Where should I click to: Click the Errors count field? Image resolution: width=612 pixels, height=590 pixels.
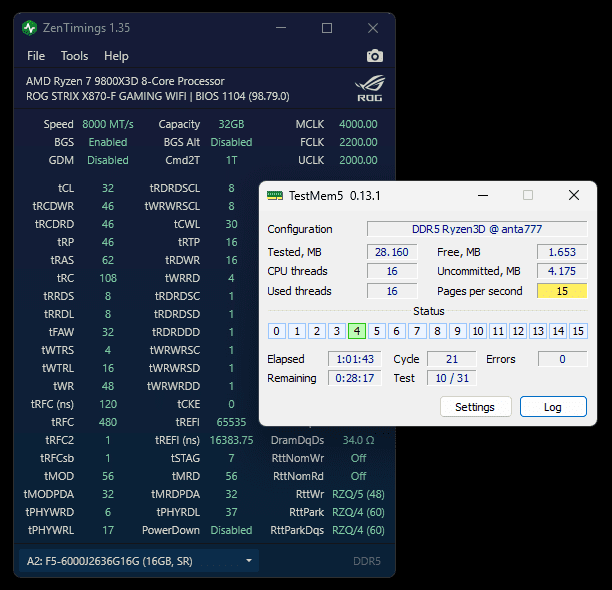click(x=562, y=359)
